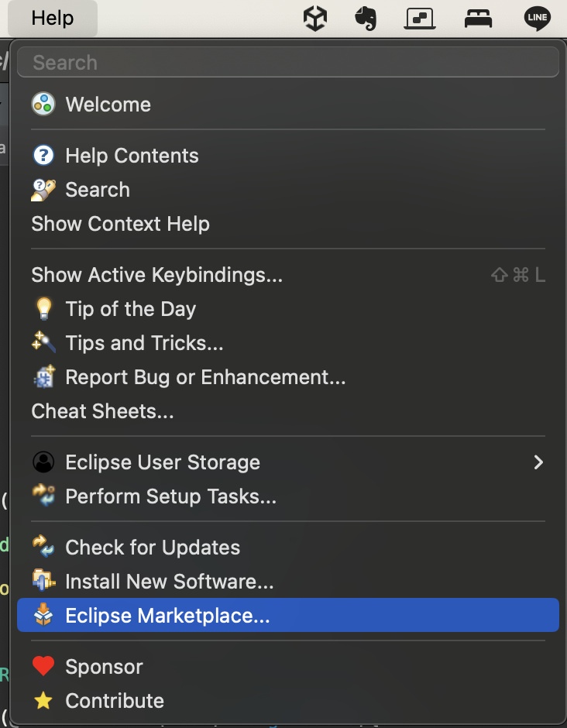Click the LINE icon in the menu bar
Image resolution: width=567 pixels, height=728 pixels.
(x=538, y=18)
